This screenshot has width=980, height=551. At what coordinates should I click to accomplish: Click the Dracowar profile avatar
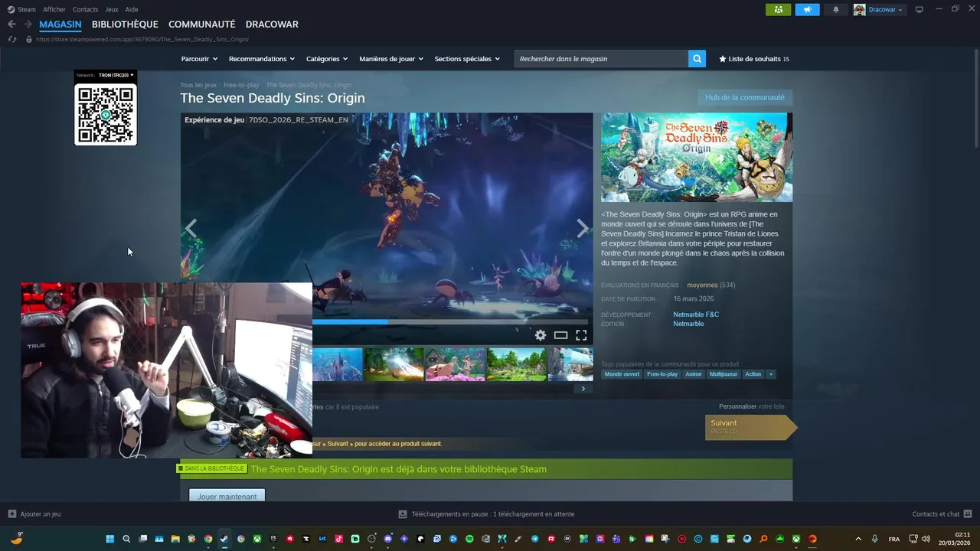(x=860, y=9)
